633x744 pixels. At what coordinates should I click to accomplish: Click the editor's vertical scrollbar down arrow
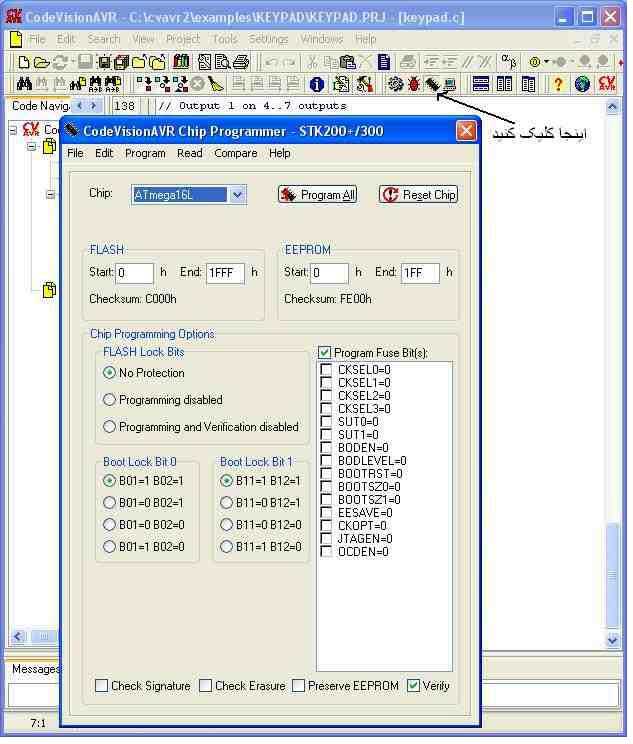(x=614, y=640)
